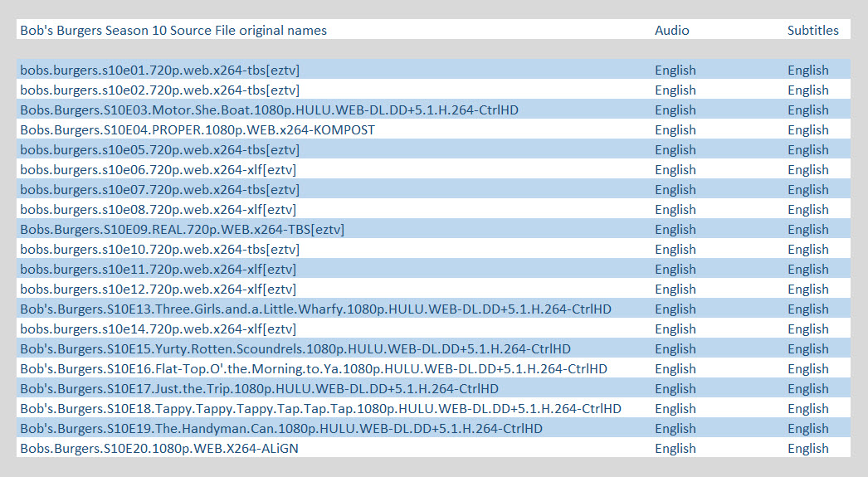The image size is (868, 477).
Task: Click filename bobs.burgers.s10e06.720p.web.x264-xlf[eztv]
Action: [x=158, y=170]
